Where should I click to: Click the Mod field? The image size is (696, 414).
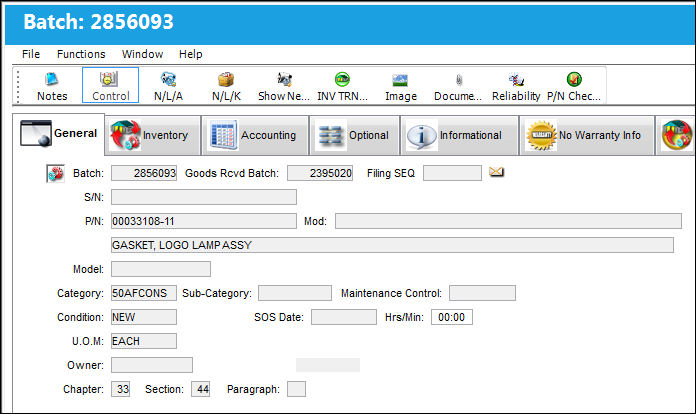[x=508, y=221]
